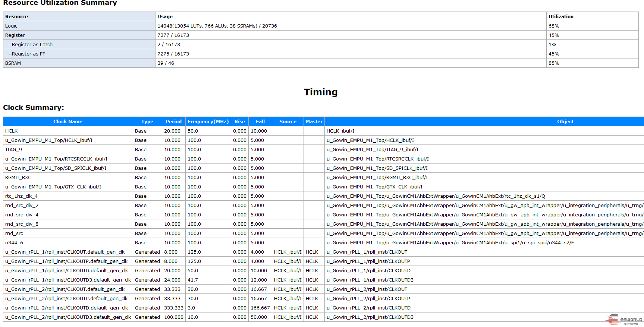
Task: Click the Usage column header
Action: 351,16
